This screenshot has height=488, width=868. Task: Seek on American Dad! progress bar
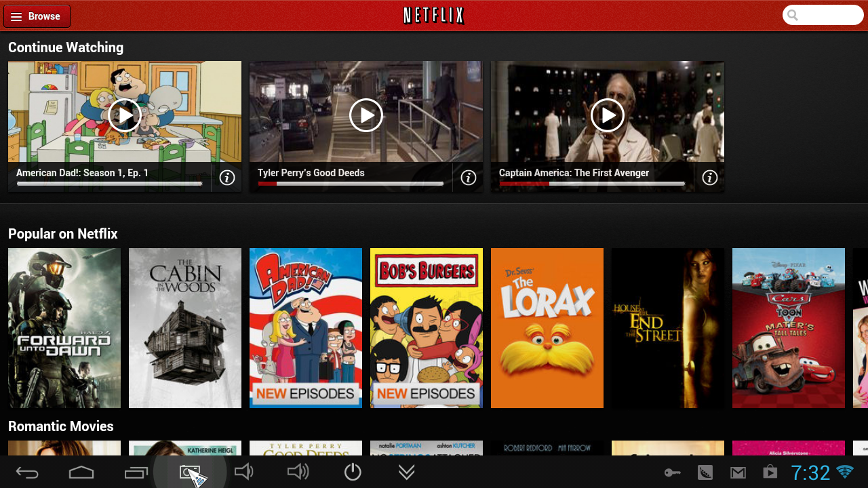point(109,184)
